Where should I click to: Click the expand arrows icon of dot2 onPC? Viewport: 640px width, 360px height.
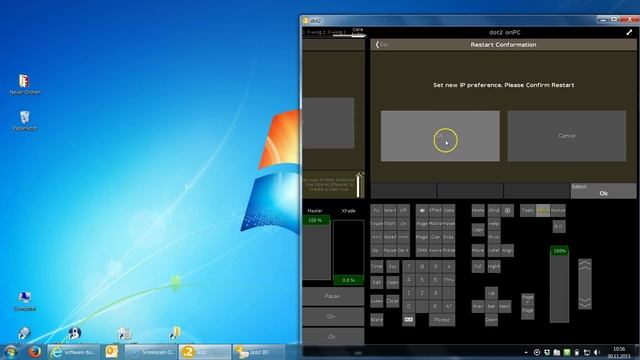pos(629,32)
